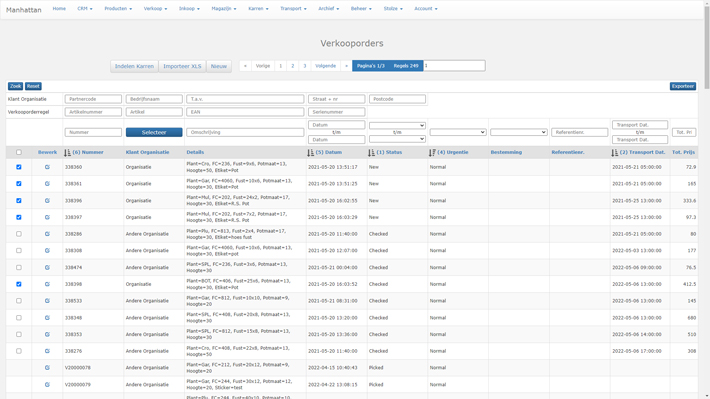
Task: Open edit icon for order 338286
Action: 47,234
